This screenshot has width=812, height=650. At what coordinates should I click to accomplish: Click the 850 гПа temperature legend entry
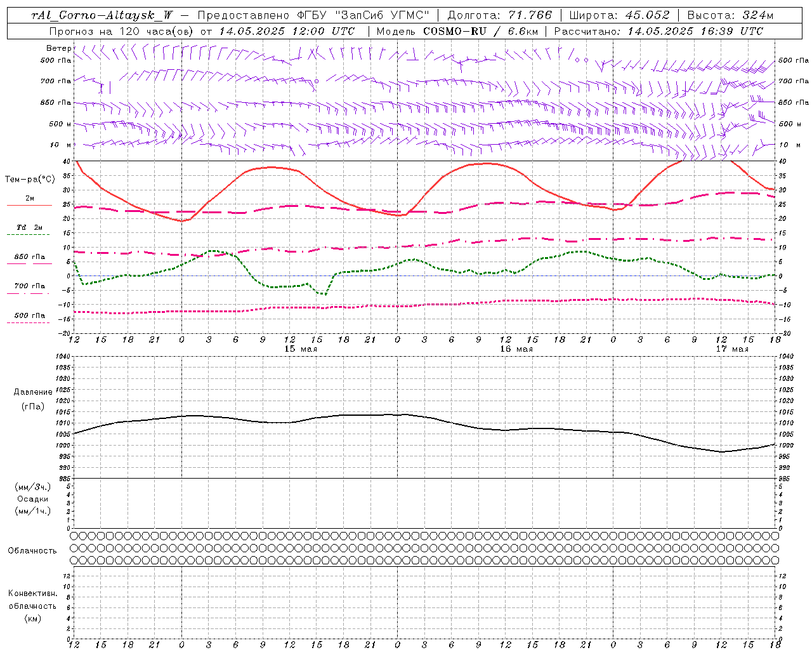(29, 257)
